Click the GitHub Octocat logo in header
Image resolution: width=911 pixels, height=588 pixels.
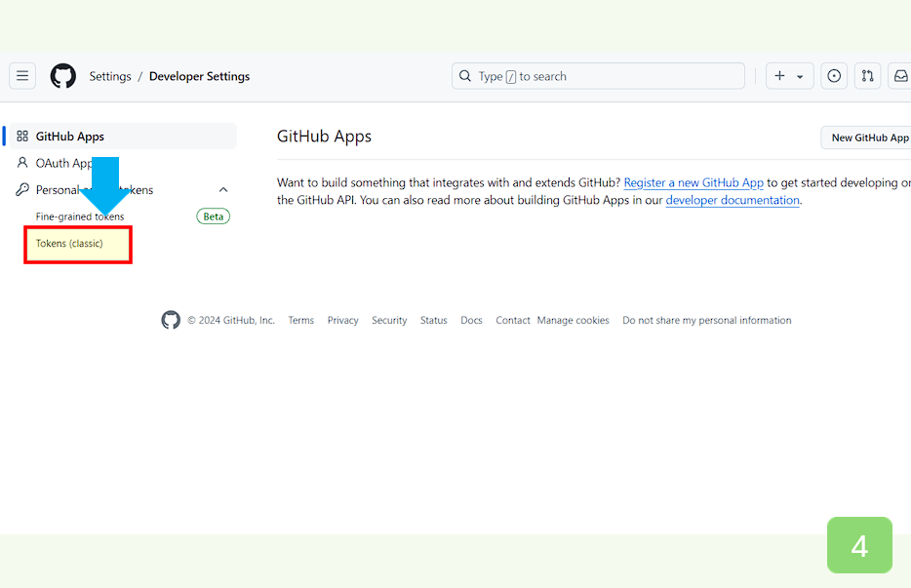click(x=62, y=76)
